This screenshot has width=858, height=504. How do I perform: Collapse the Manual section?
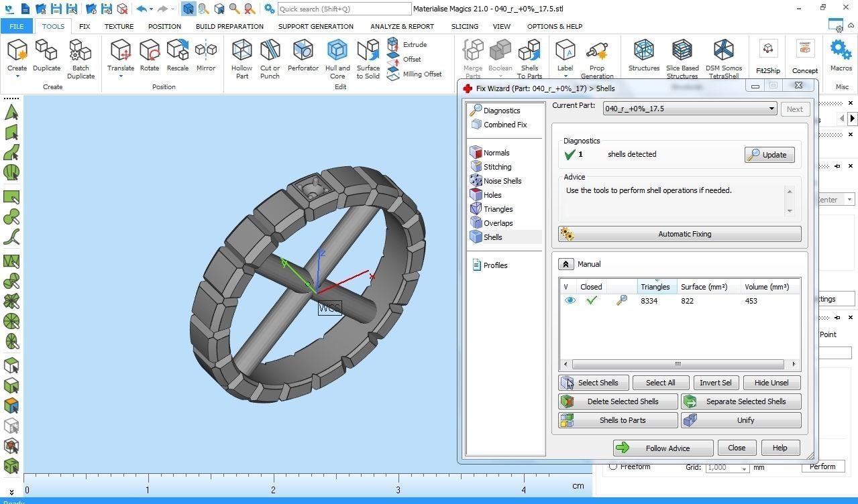tap(566, 264)
